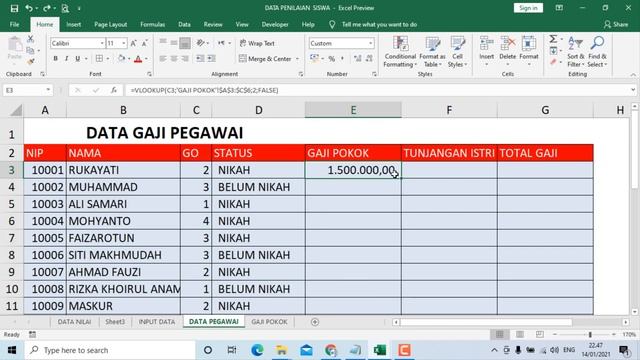
Task: Increase font size with the larger A
Action: 133,43
